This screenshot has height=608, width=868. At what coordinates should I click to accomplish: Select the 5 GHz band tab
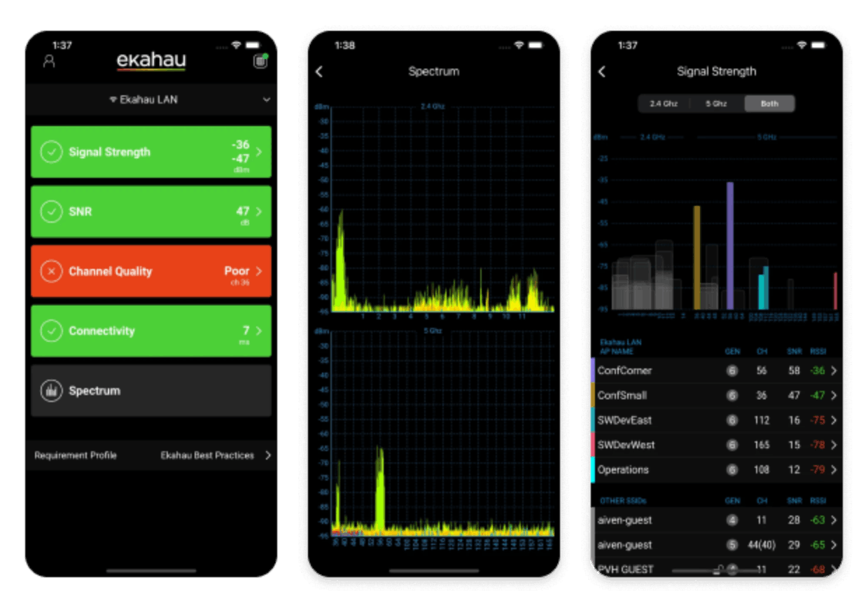pos(716,104)
